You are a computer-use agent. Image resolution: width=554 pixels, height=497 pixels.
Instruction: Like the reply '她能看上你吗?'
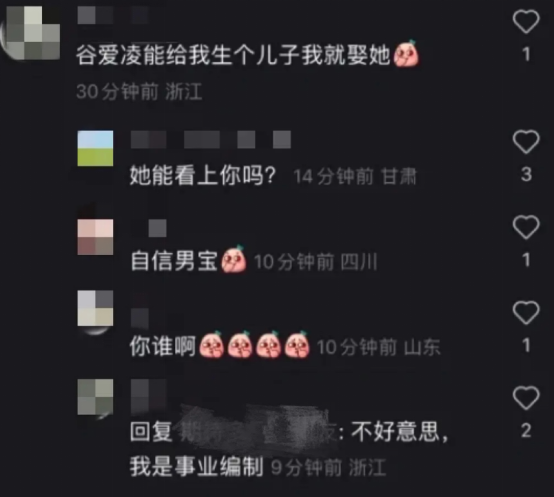point(526,142)
